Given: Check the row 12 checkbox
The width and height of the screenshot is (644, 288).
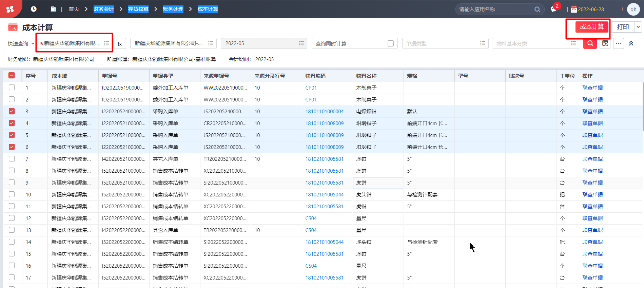Looking at the screenshot, I should click(12, 218).
